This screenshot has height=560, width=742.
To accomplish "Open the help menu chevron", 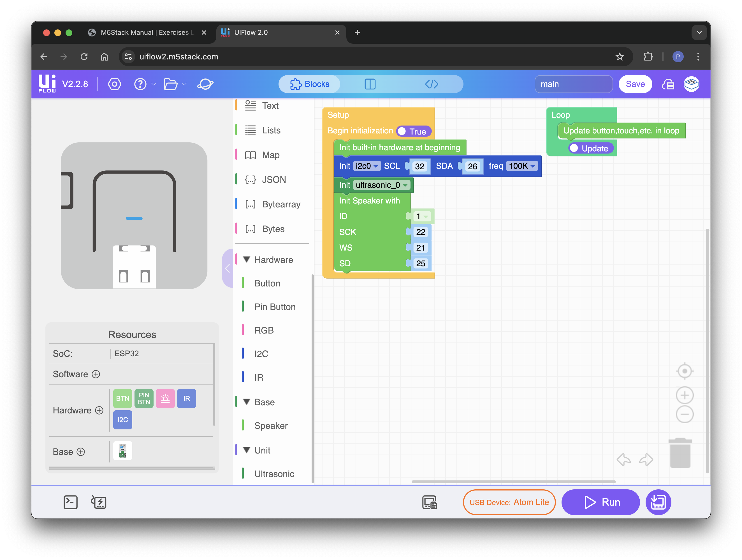I will coord(154,84).
